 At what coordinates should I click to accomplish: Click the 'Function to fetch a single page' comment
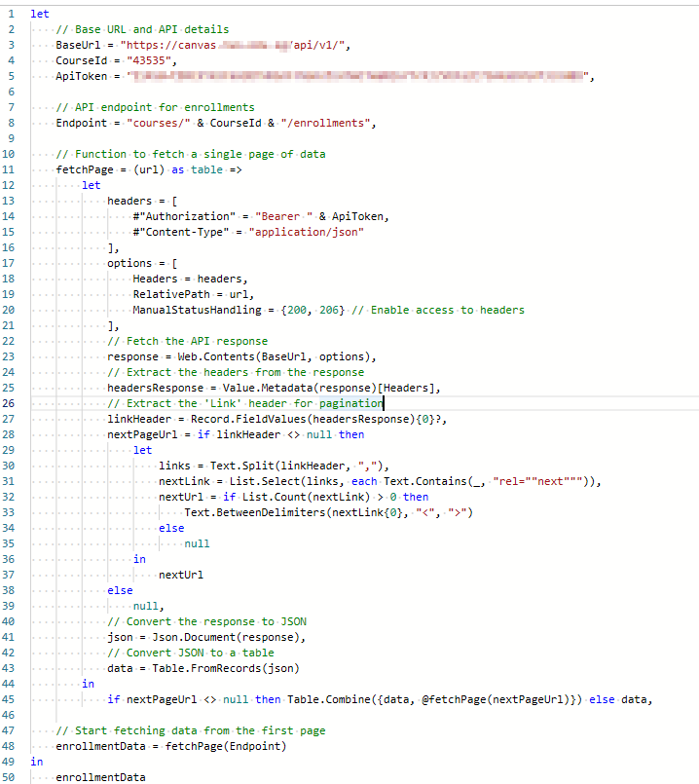(x=191, y=154)
